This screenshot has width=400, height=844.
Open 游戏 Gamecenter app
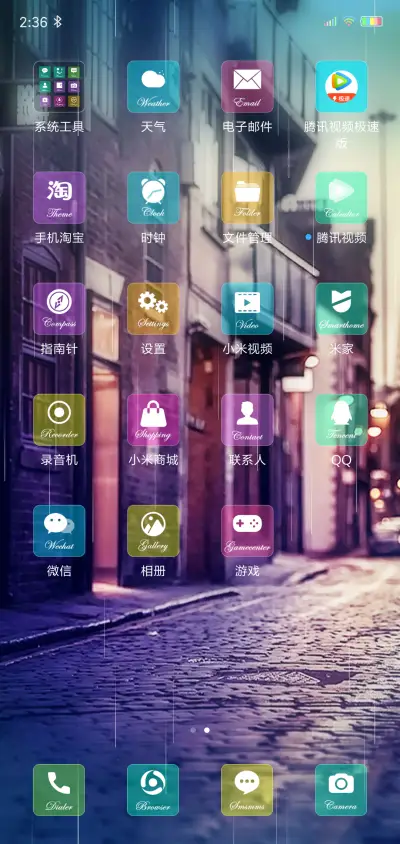247,531
